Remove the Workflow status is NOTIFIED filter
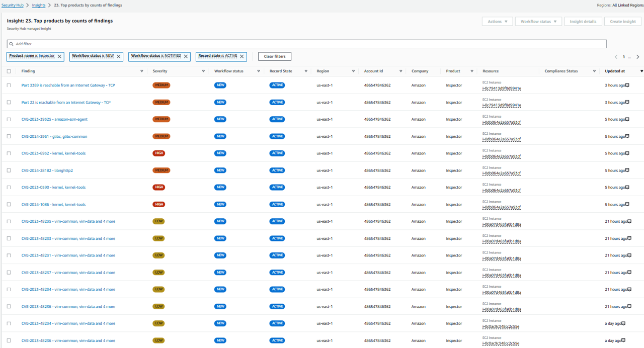 pyautogui.click(x=186, y=56)
